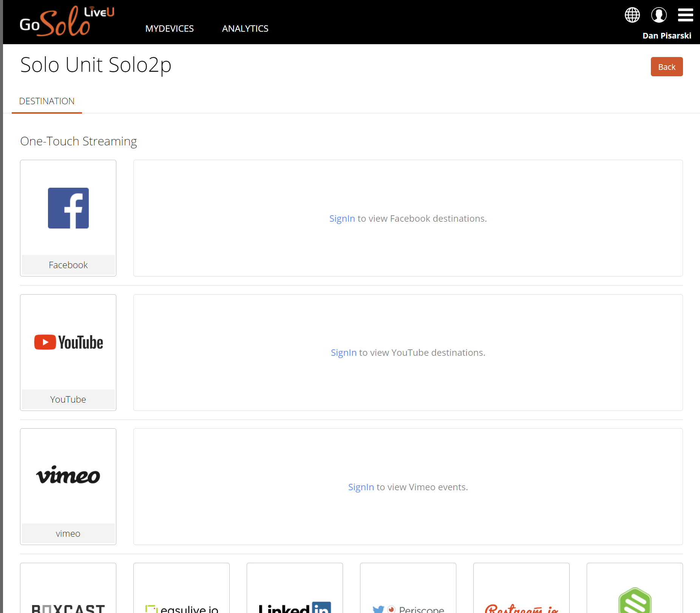Viewport: 700px width, 613px height.
Task: Choose the Periscope destination card
Action: pyautogui.click(x=408, y=588)
